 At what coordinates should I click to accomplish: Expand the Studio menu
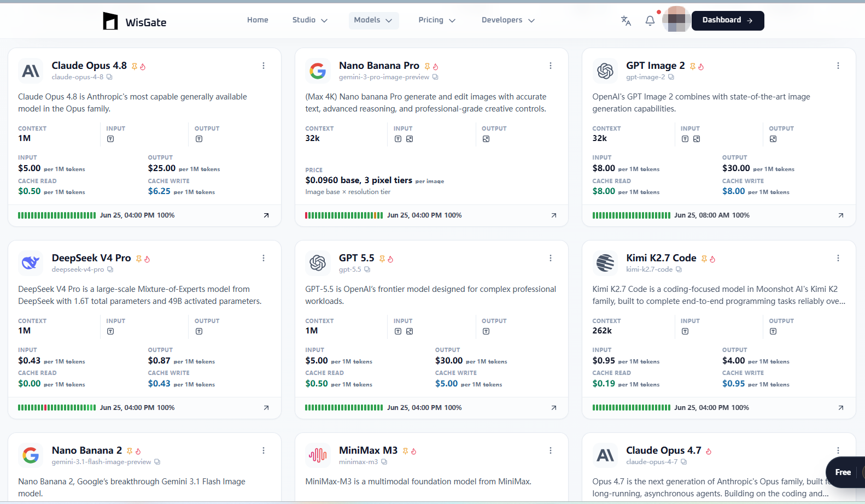point(309,20)
